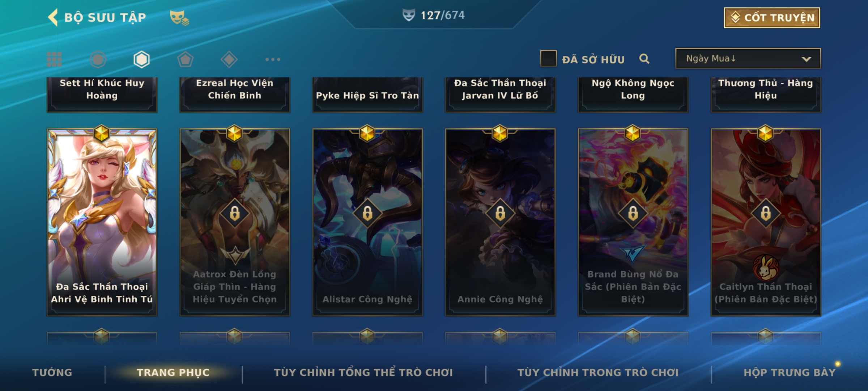Open locked Alistar Công Nghệ skin card

367,222
